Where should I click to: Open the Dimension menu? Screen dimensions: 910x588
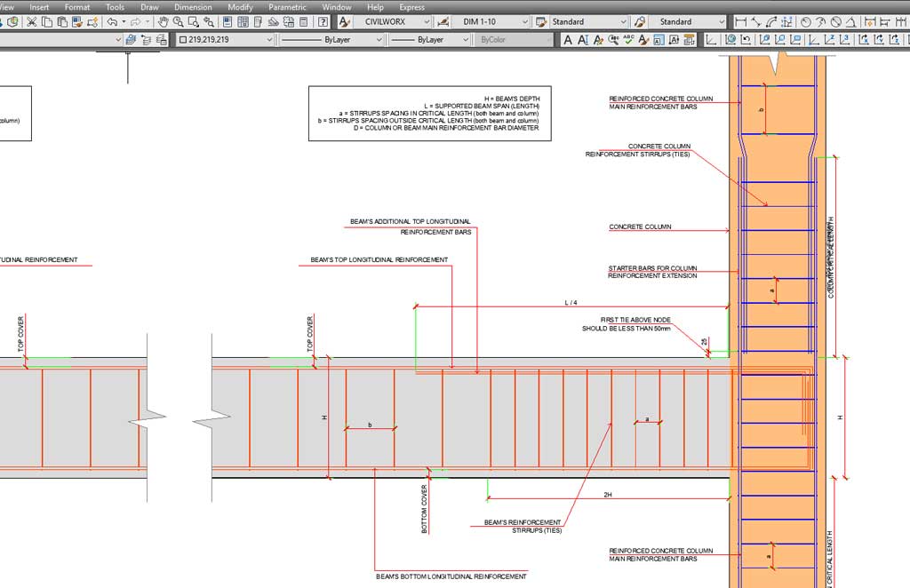pos(193,7)
